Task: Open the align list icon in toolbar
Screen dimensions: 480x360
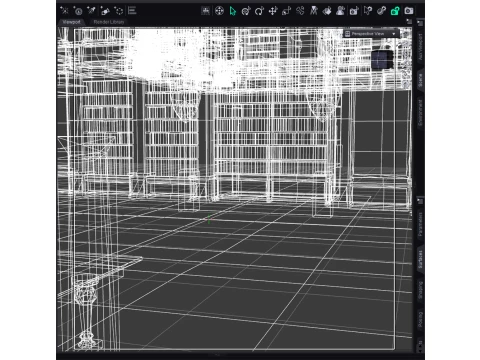Action: click(132, 11)
